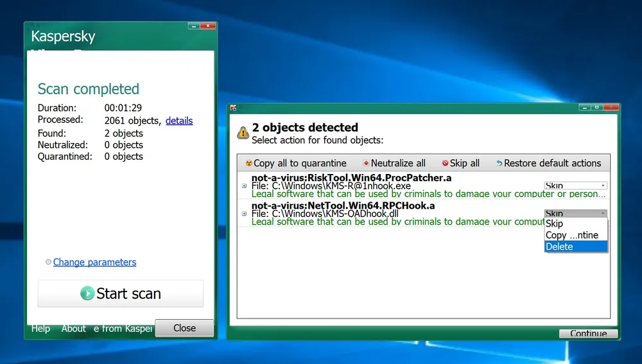Pick Copy to quarantine dropdown option
642x364 pixels.
571,235
